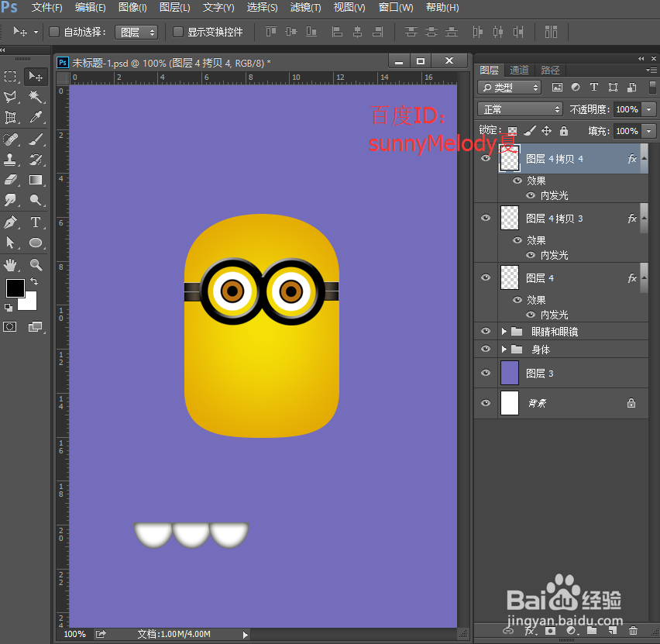Select the Eraser tool

click(10, 181)
